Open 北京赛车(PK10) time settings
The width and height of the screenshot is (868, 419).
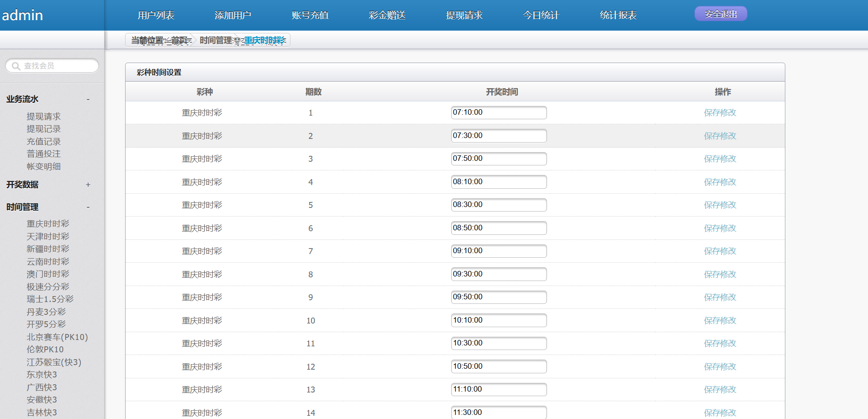pos(57,337)
